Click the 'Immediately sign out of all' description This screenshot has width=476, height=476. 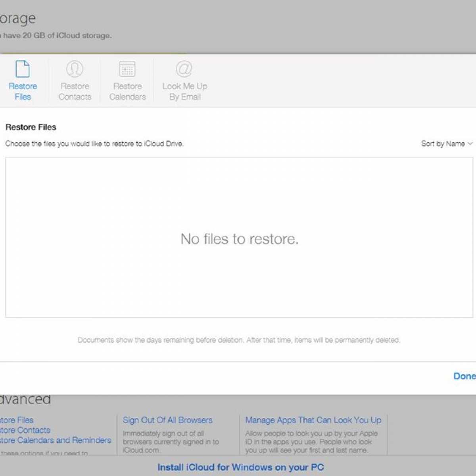[x=171, y=442]
